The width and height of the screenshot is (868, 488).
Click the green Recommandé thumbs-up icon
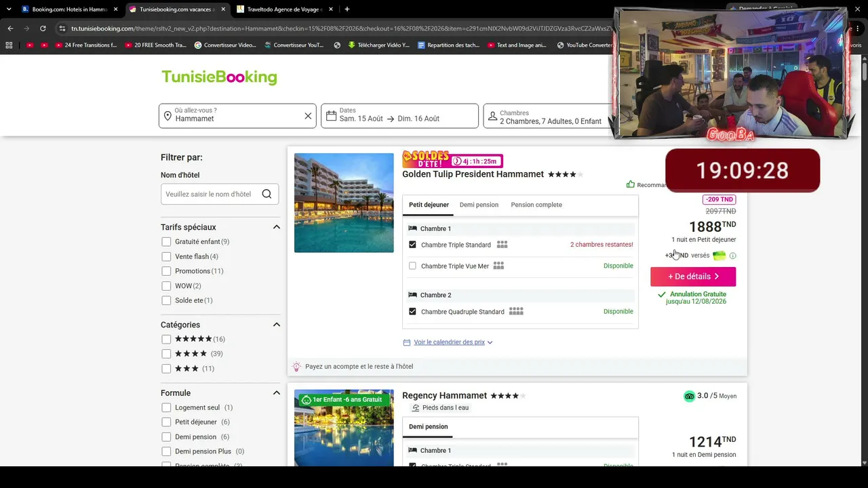click(631, 184)
